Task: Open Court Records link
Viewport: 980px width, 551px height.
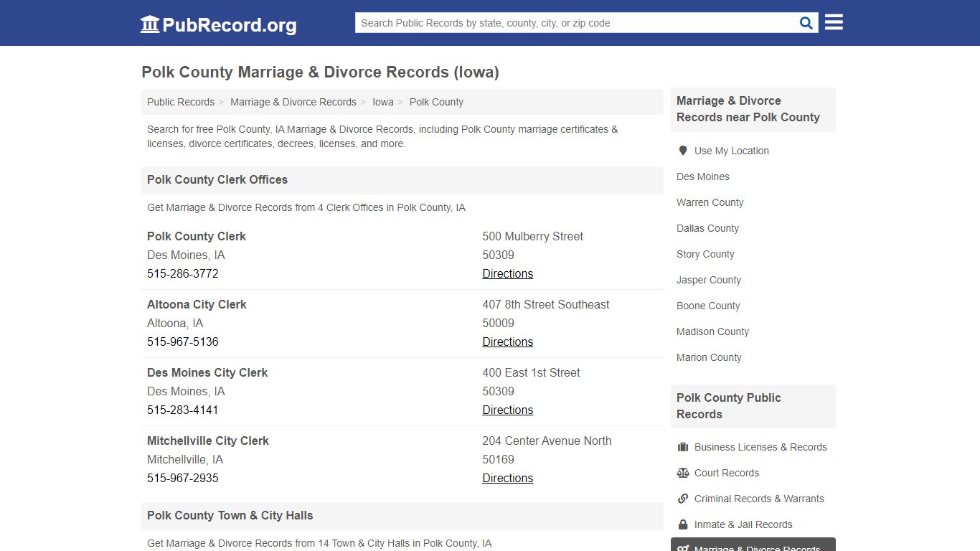Action: 727,473
